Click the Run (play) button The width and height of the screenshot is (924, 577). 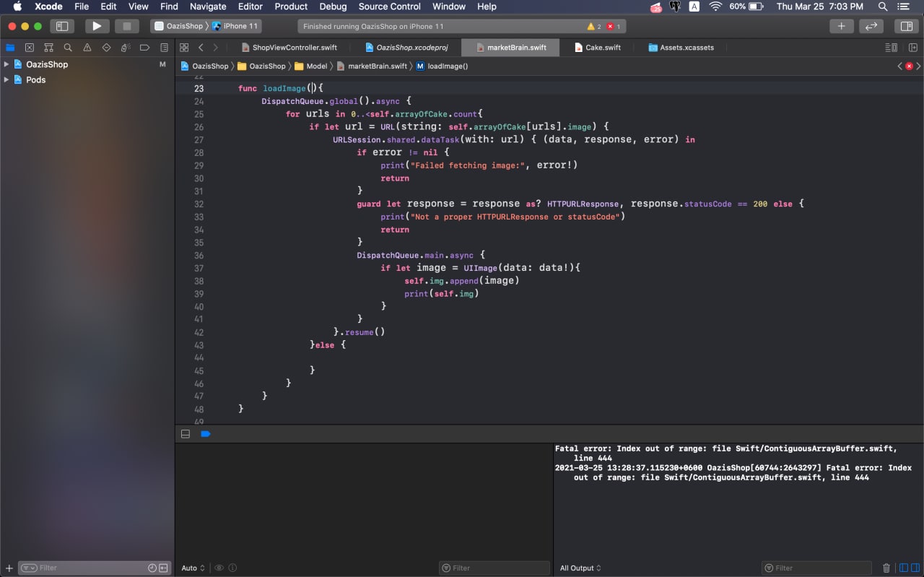(96, 26)
